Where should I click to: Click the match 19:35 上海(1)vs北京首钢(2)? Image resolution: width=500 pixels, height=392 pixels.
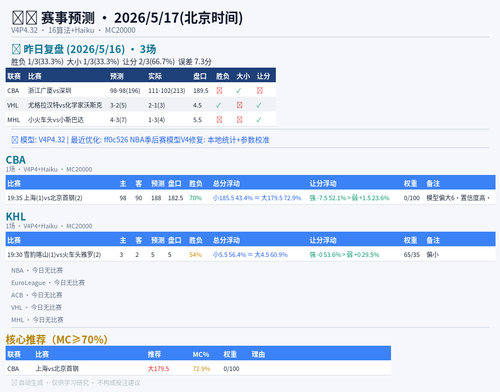click(x=45, y=198)
